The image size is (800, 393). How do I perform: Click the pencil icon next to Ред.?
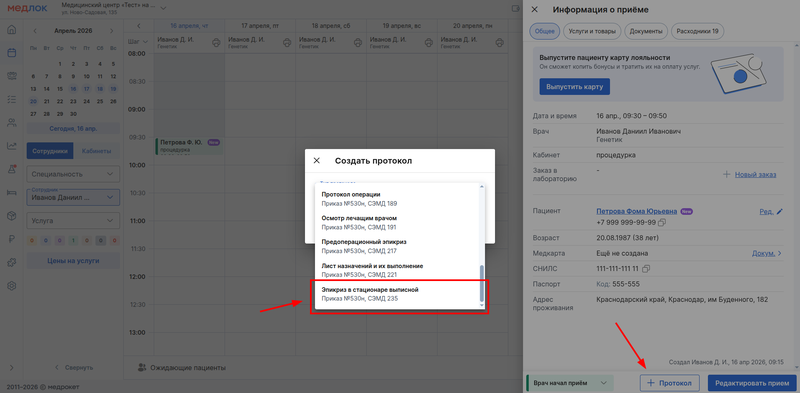(779, 211)
